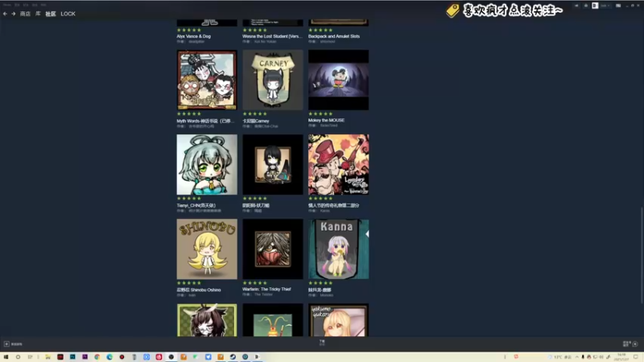Show hidden system tray icons chevron
Image resolution: width=644 pixels, height=362 pixels.
(x=576, y=357)
